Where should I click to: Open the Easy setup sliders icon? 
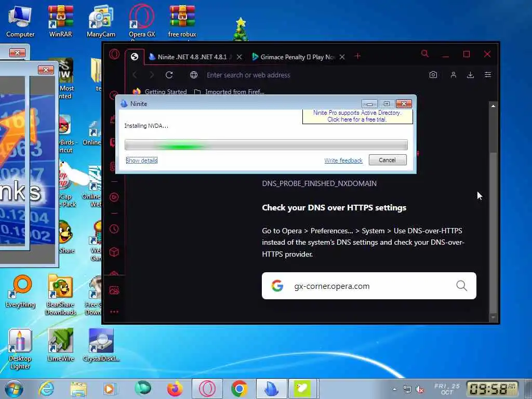click(x=488, y=75)
